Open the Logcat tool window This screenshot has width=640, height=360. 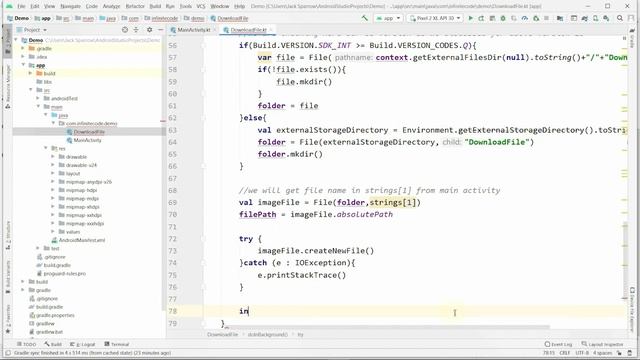(83, 344)
